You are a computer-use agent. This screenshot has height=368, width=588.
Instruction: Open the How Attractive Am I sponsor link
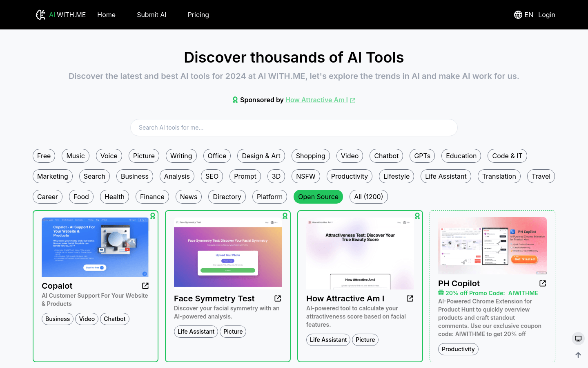(x=316, y=100)
